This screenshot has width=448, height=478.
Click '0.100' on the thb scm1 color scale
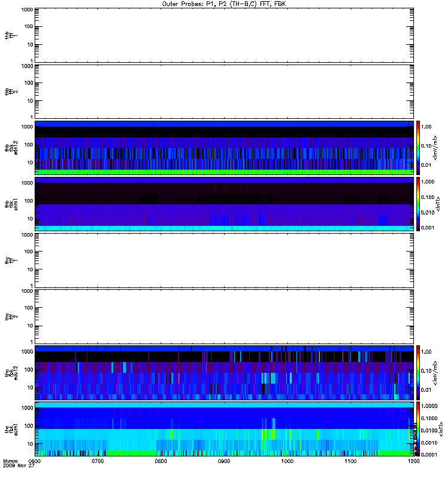[428, 197]
